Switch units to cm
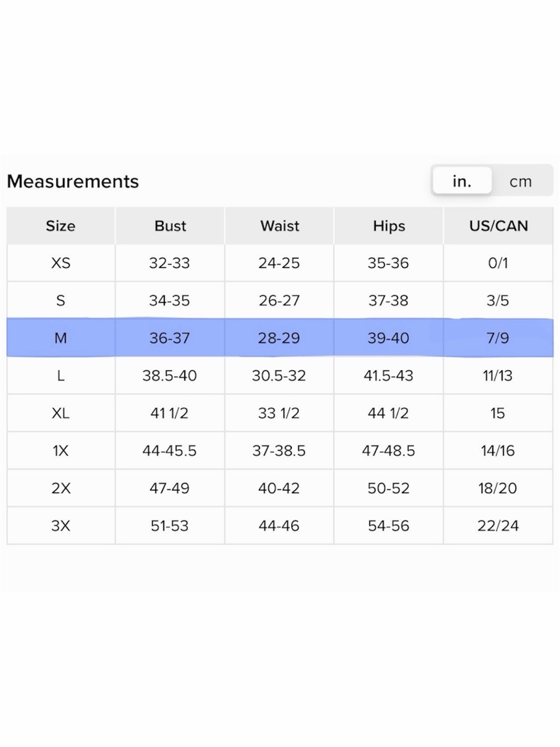This screenshot has width=560, height=747. click(x=520, y=182)
